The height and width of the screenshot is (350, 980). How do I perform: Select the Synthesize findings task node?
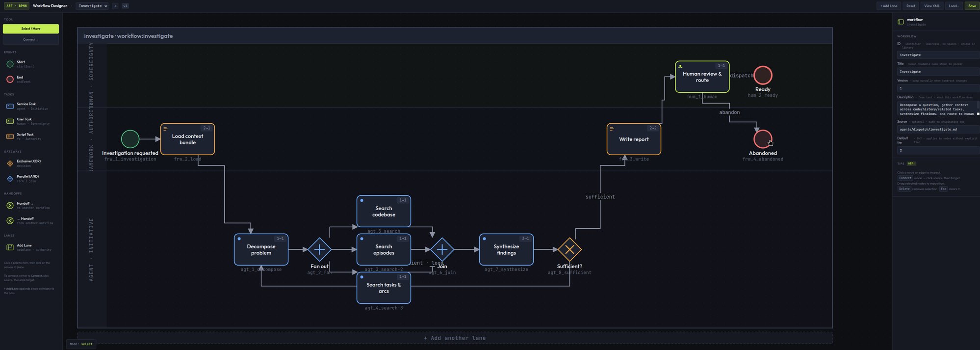click(x=506, y=249)
